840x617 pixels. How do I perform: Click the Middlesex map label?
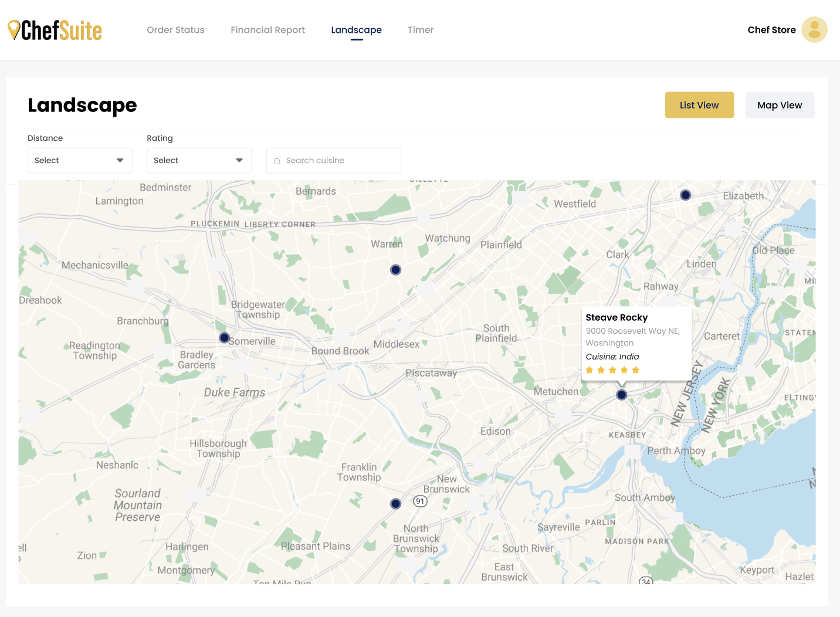pyautogui.click(x=397, y=344)
